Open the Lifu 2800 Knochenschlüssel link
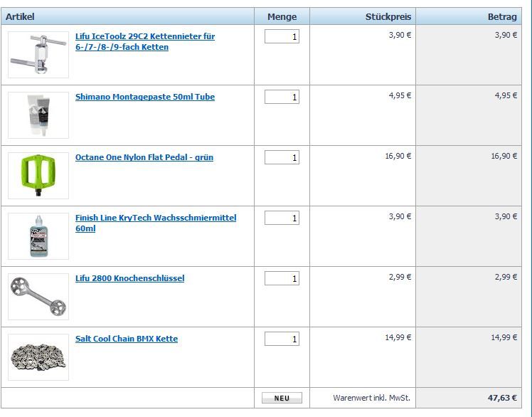 click(129, 278)
